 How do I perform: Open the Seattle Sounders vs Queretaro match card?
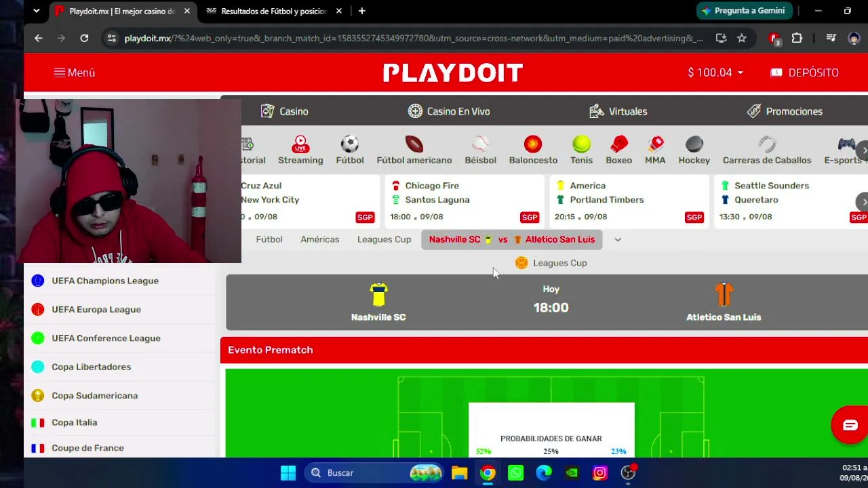(791, 201)
